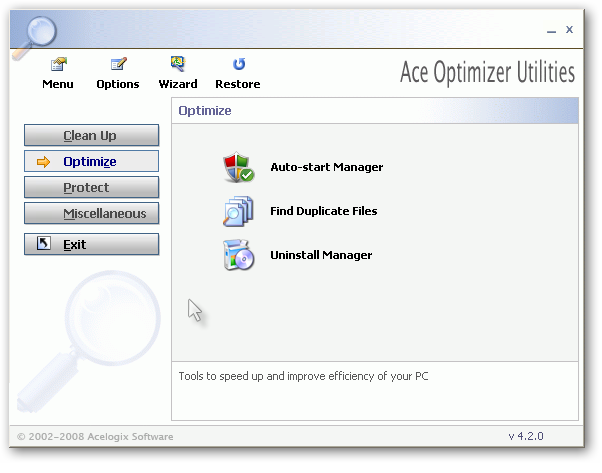Open the Menu toolbar icon
Image resolution: width=602 pixels, height=473 pixels.
click(x=58, y=64)
